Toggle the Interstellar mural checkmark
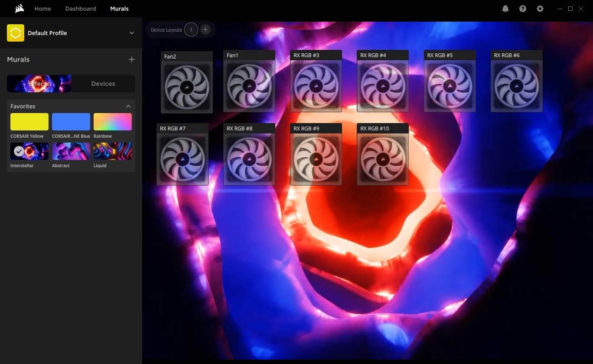 click(19, 151)
